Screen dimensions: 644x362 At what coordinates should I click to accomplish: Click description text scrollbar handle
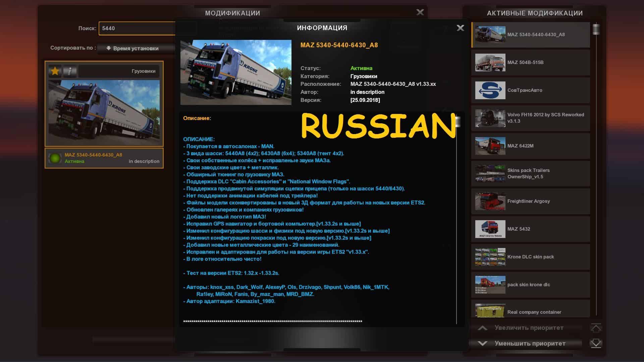pos(458,121)
